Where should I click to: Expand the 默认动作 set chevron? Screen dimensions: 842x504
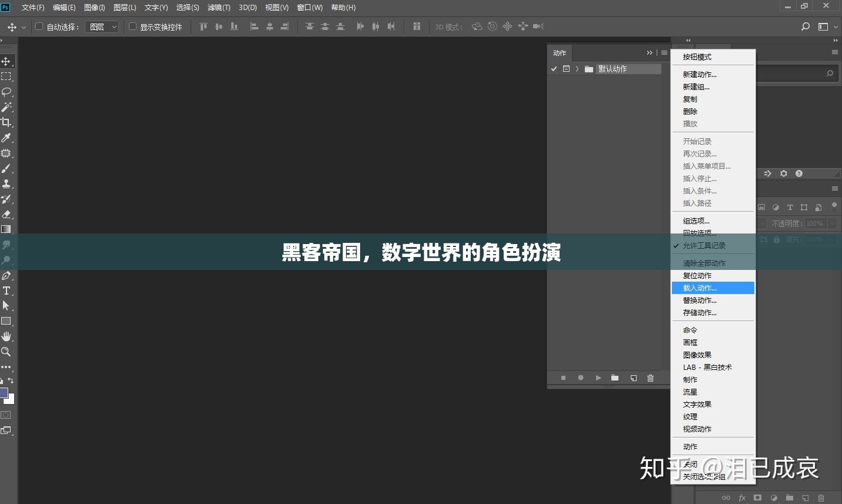(x=577, y=69)
